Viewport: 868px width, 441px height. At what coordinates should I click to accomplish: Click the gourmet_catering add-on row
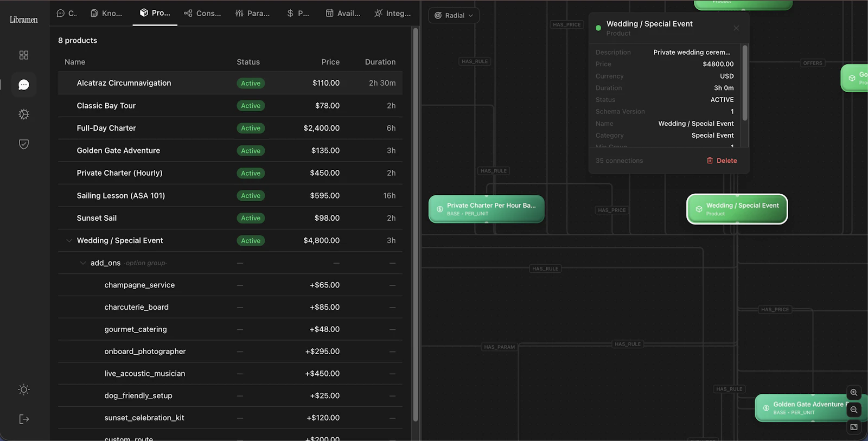pyautogui.click(x=230, y=329)
